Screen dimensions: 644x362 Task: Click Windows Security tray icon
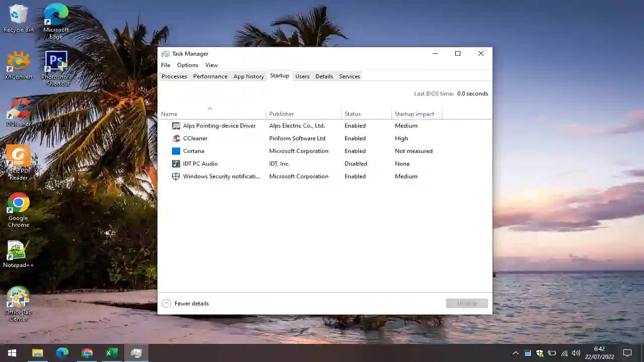pos(540,353)
